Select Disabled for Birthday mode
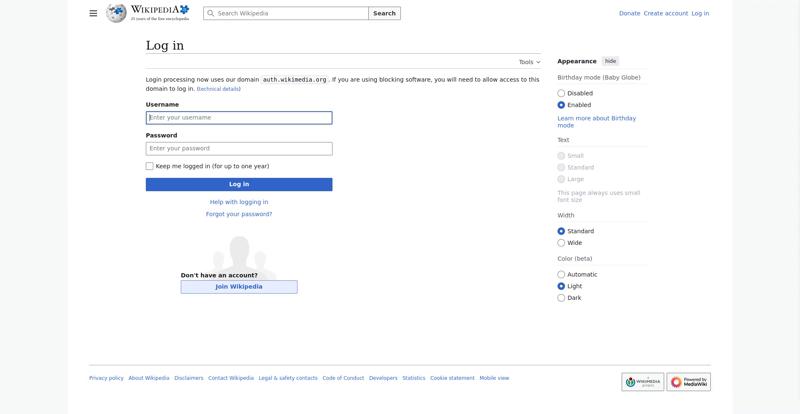Viewport: 800px width, 414px height. click(x=561, y=93)
